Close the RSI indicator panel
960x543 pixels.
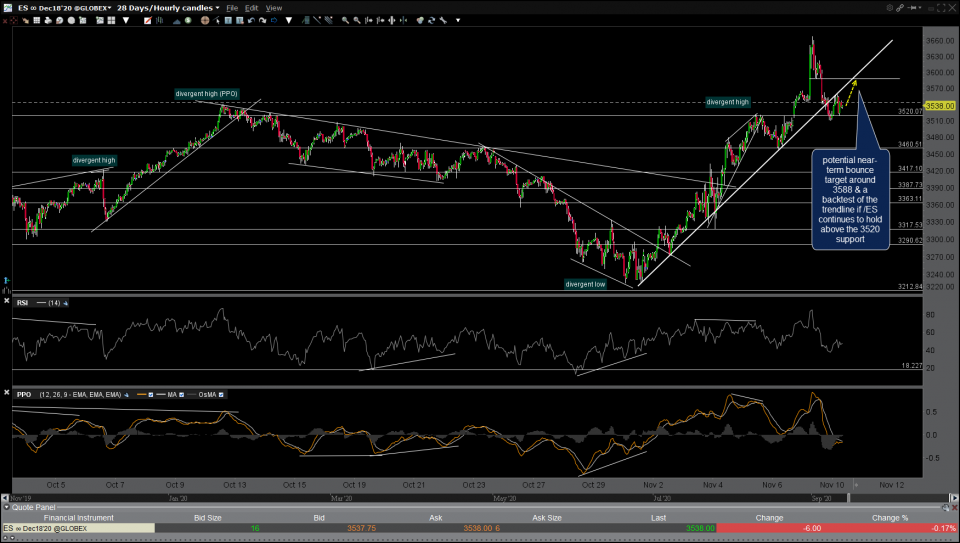click(x=6, y=301)
